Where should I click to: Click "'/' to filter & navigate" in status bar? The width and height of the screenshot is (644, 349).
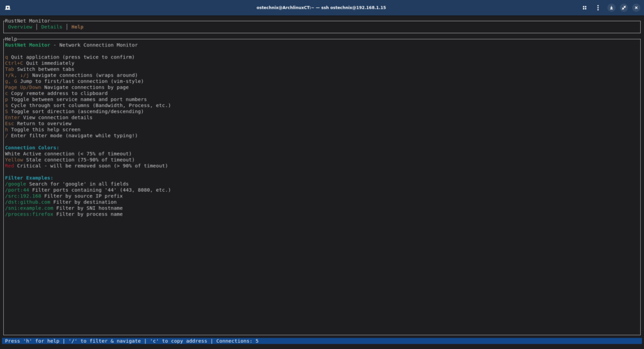click(104, 341)
